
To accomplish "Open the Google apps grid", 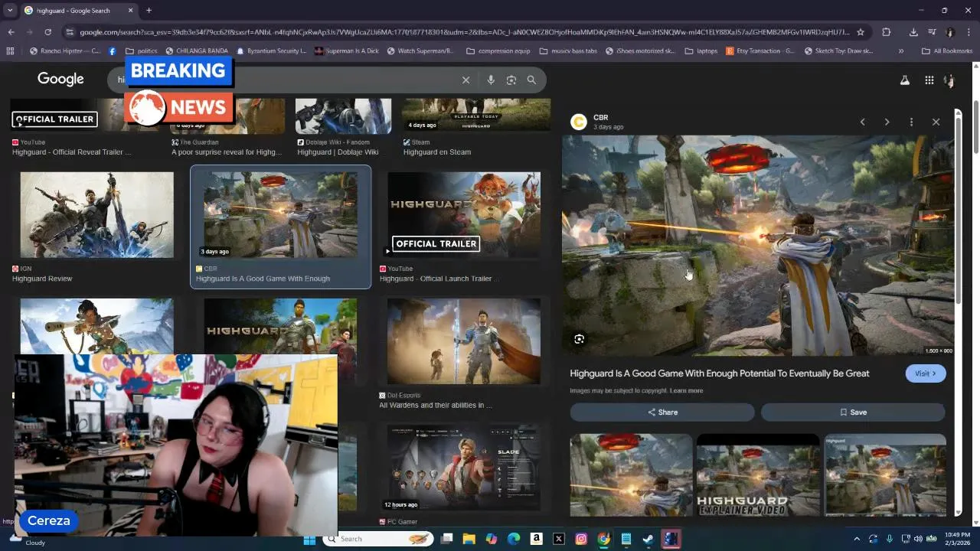I will coord(929,80).
